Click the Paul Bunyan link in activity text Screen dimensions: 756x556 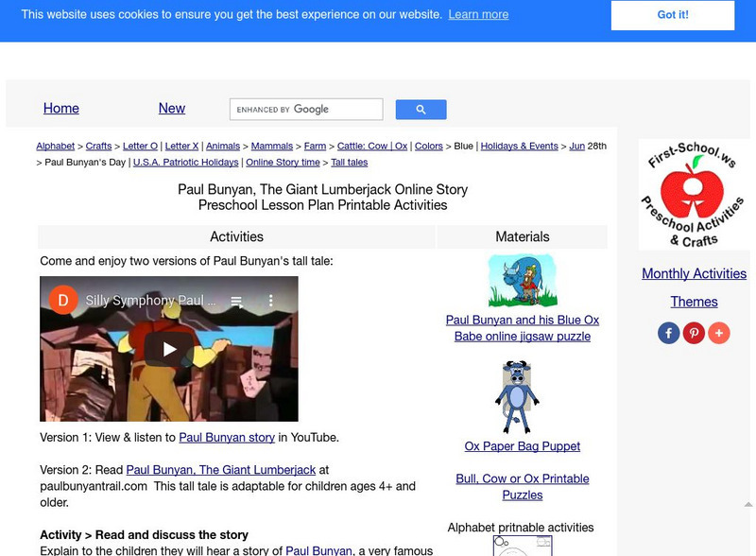(318, 550)
